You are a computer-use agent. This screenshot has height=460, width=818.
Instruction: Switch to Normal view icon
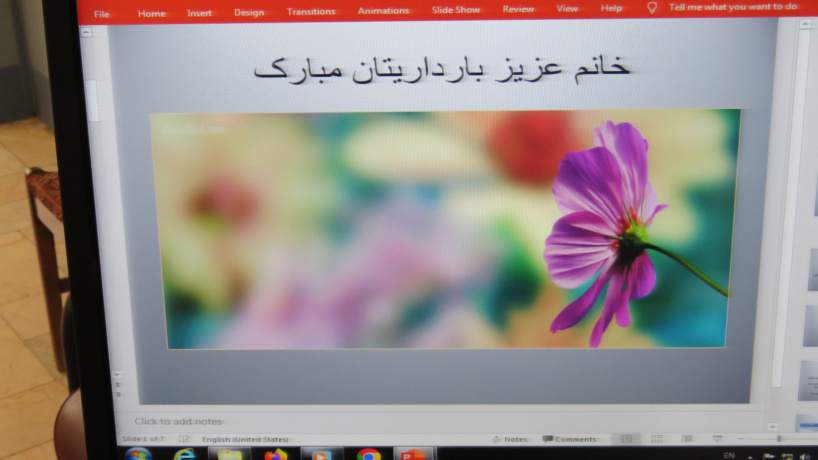coord(626,440)
